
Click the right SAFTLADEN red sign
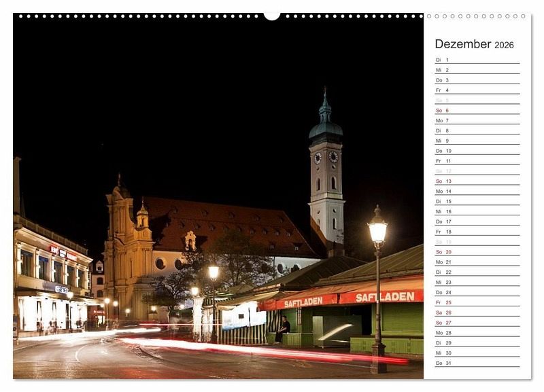coord(385,297)
